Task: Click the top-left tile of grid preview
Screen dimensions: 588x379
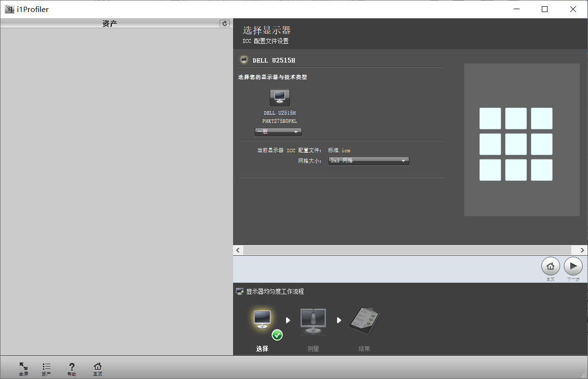Action: tap(490, 118)
